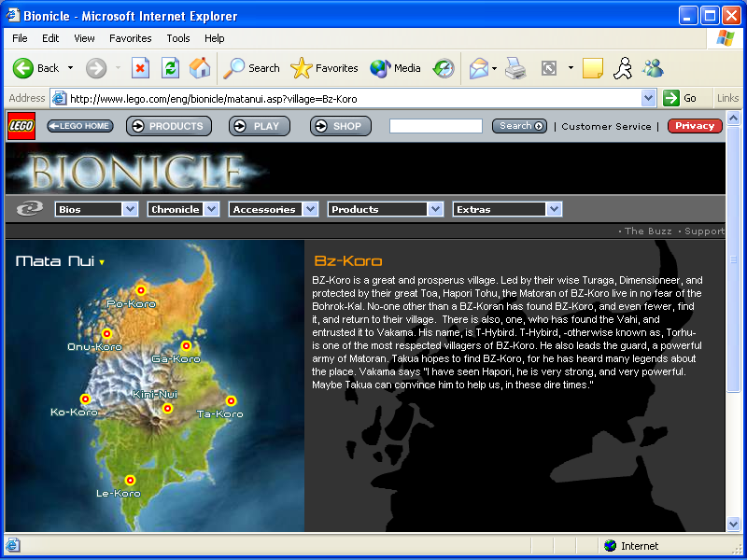Image resolution: width=747 pixels, height=560 pixels.
Task: Click the vertical scrollbar down arrow
Action: 733,524
